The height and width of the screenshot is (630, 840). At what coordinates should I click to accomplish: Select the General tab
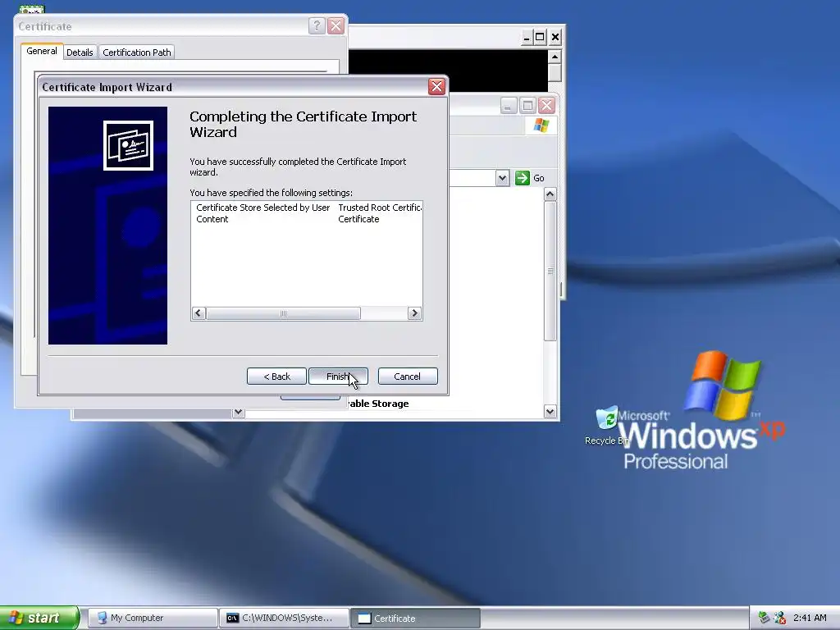(41, 51)
